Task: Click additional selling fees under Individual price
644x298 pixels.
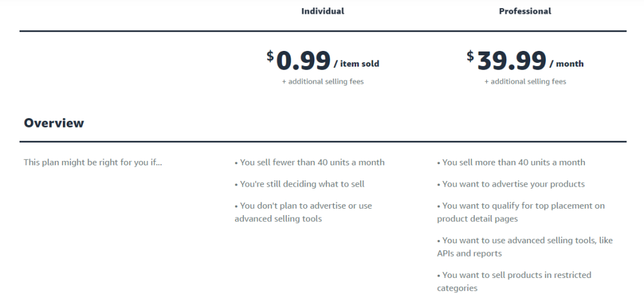Action: 323,82
